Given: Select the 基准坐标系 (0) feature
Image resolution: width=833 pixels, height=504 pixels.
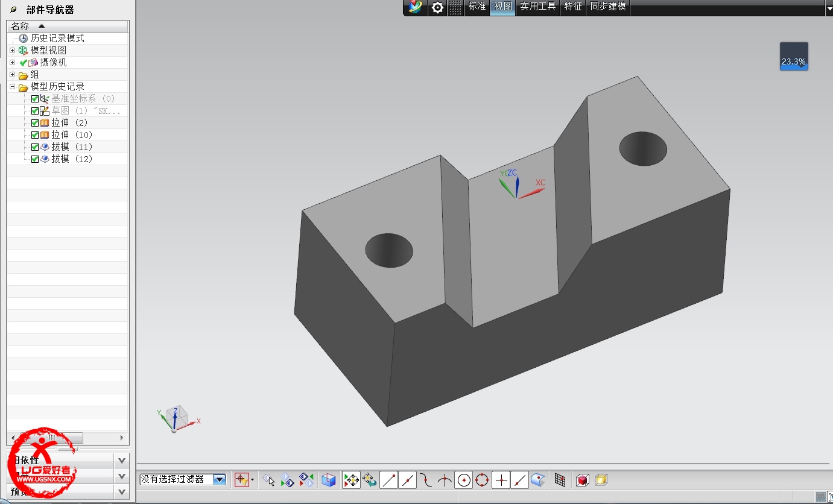Looking at the screenshot, I should [83, 98].
